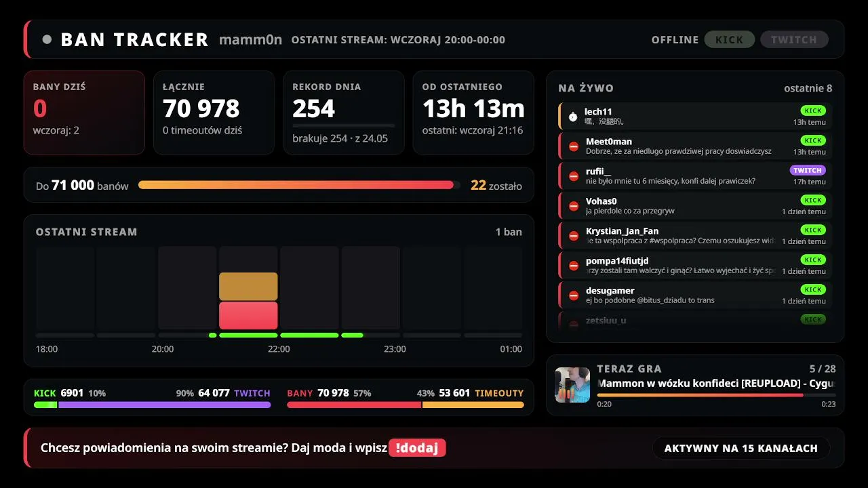868x488 pixels.
Task: Select the KICK platform pill in header
Action: [730, 39]
